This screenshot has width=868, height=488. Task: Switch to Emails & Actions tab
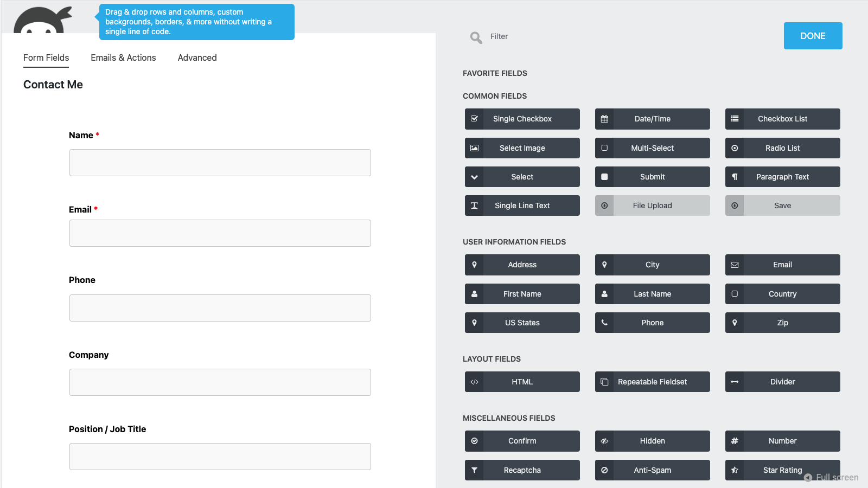(123, 57)
